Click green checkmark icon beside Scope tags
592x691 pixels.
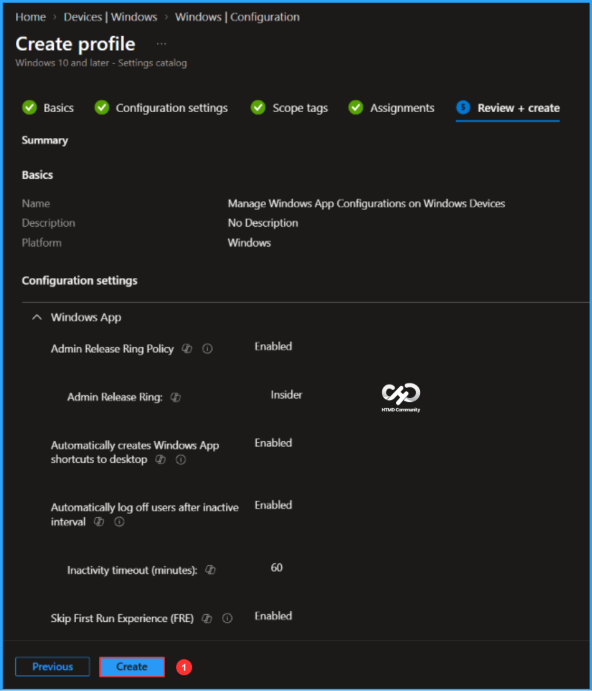click(258, 108)
